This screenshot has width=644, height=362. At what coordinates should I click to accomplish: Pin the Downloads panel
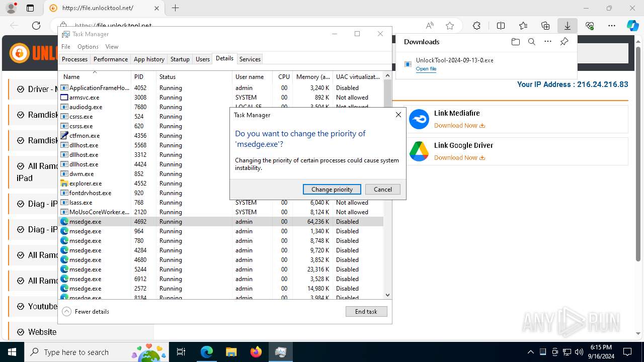(564, 42)
